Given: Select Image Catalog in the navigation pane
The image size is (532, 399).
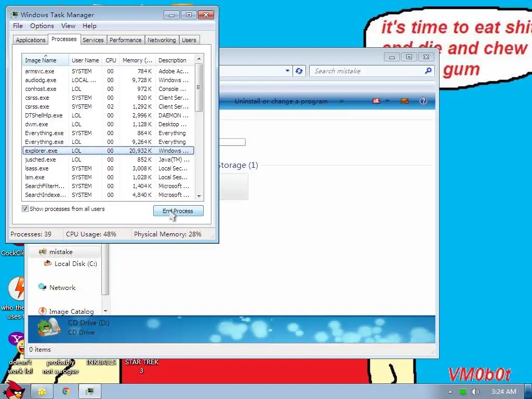Looking at the screenshot, I should coord(71,312).
